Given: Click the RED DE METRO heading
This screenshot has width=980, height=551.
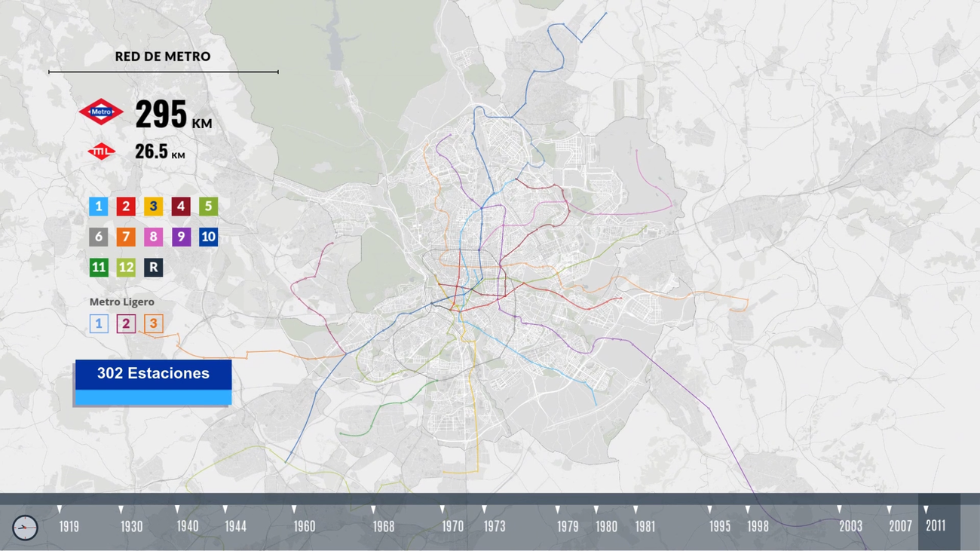Looking at the screenshot, I should [x=163, y=56].
